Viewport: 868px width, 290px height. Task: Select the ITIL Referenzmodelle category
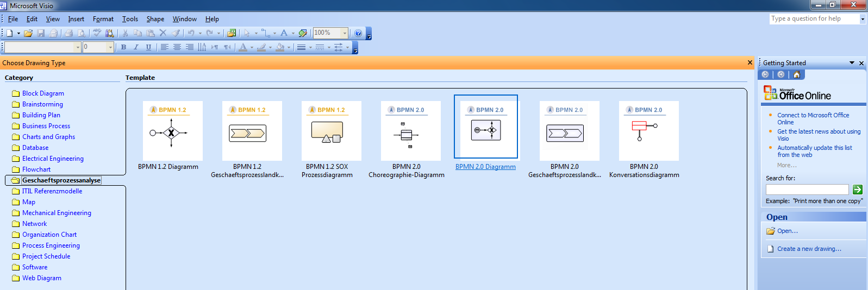[52, 191]
